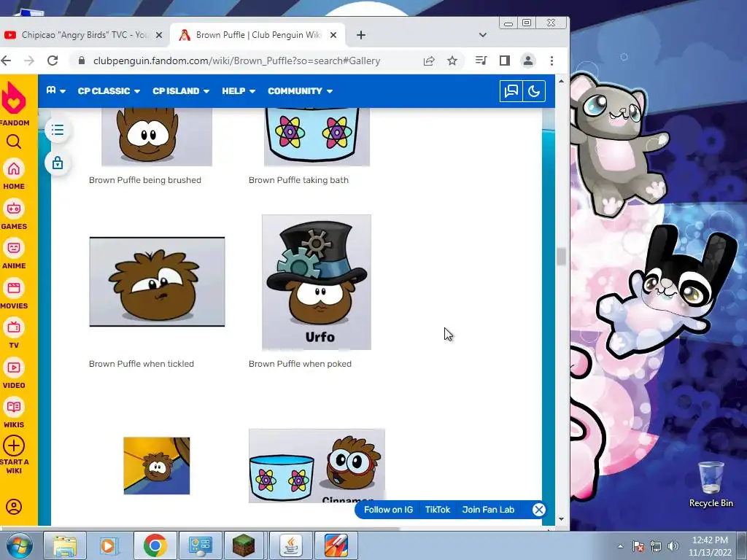Open Cinnamon puffle with bathtub image

(x=317, y=466)
